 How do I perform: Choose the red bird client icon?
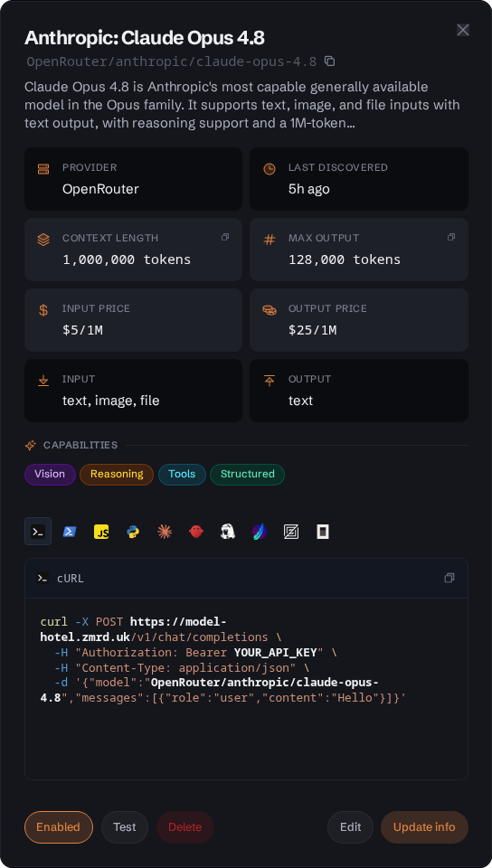[x=196, y=532]
